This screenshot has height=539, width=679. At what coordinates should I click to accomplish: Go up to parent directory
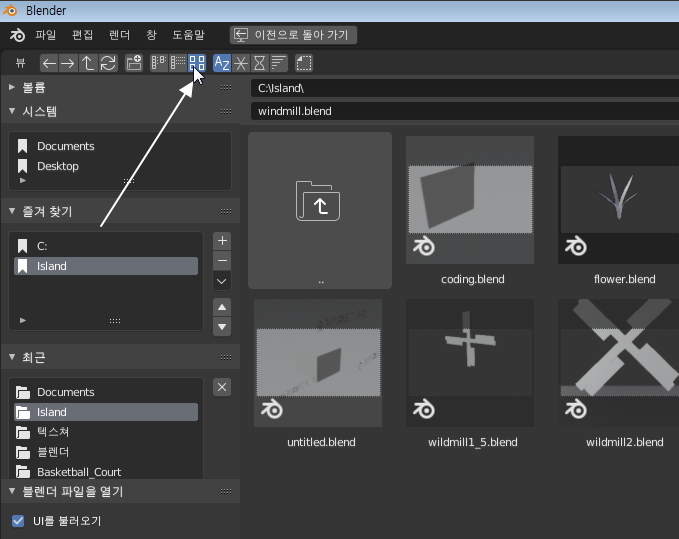click(88, 64)
